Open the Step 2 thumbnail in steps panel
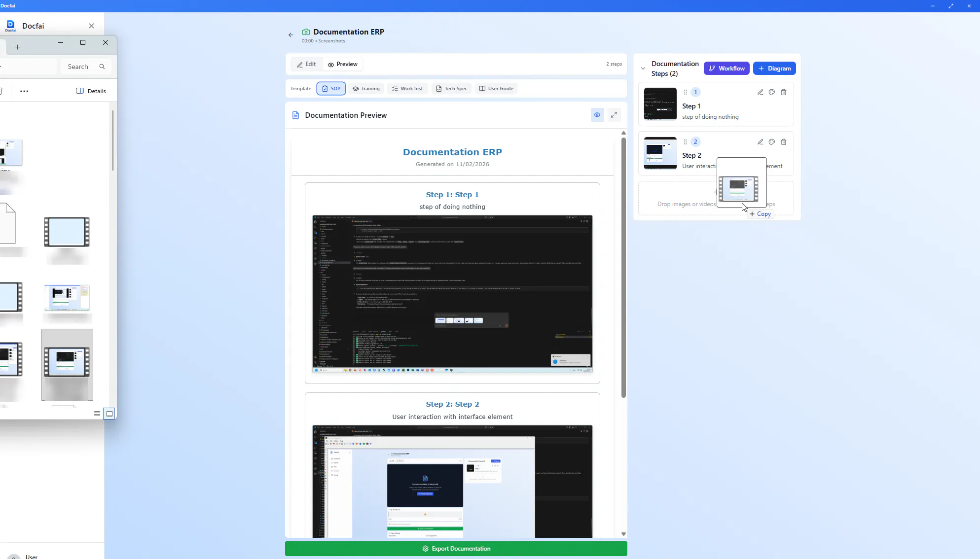This screenshot has height=559, width=980. (x=660, y=153)
